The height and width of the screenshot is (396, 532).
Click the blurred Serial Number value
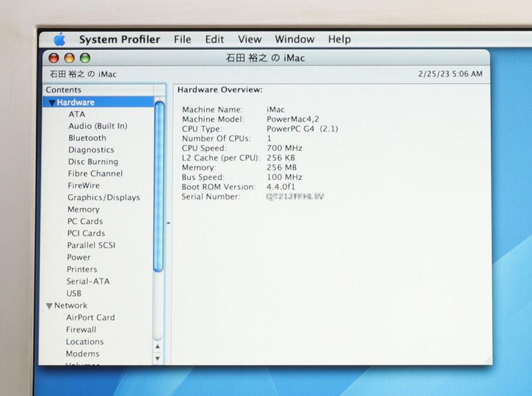[x=295, y=197]
